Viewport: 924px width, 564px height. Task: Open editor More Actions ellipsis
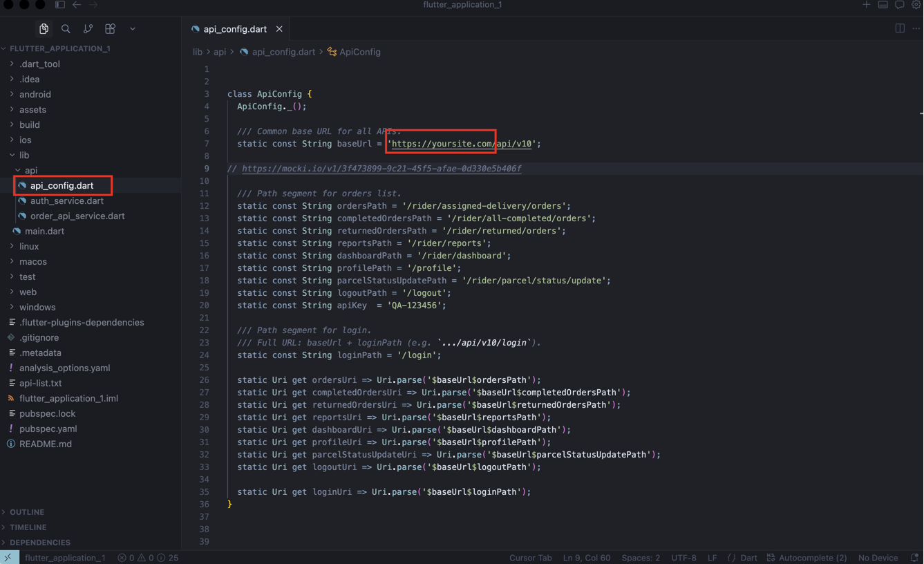[x=916, y=28]
